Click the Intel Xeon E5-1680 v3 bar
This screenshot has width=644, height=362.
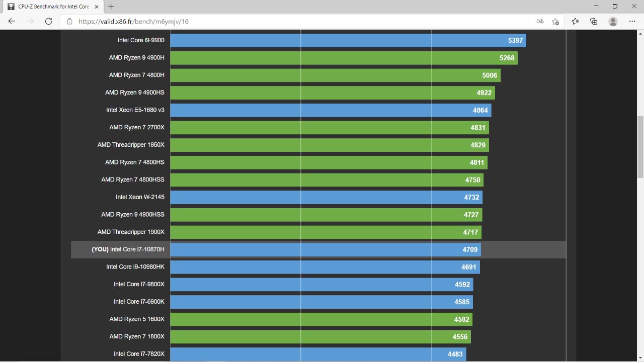(x=331, y=110)
